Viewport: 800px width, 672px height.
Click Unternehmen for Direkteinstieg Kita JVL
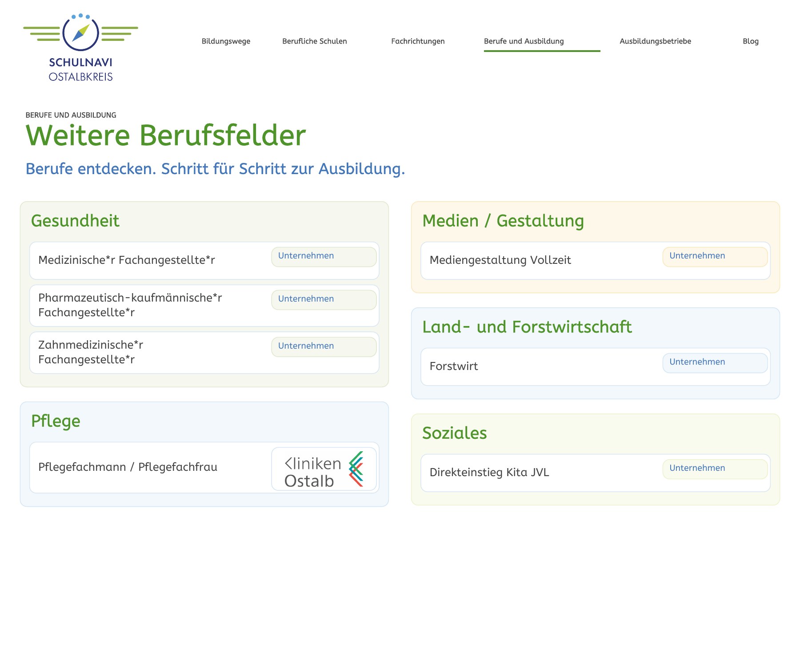[x=715, y=469]
